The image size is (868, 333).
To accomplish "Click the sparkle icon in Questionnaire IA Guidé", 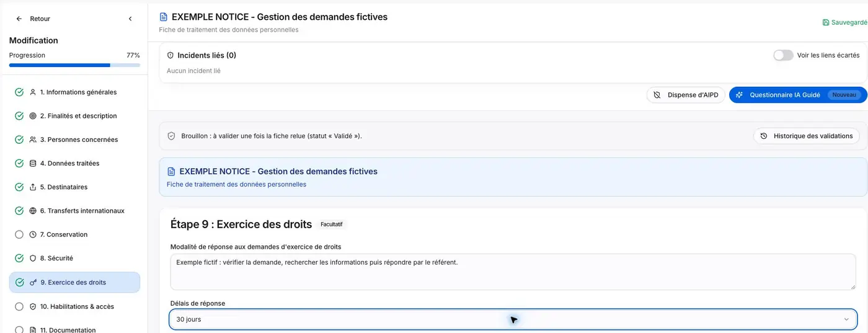I will [x=739, y=95].
